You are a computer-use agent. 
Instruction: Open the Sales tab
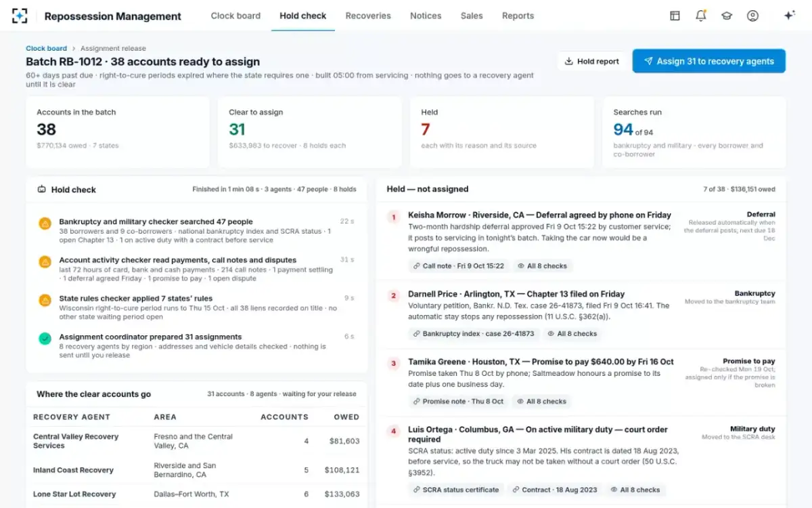[472, 16]
